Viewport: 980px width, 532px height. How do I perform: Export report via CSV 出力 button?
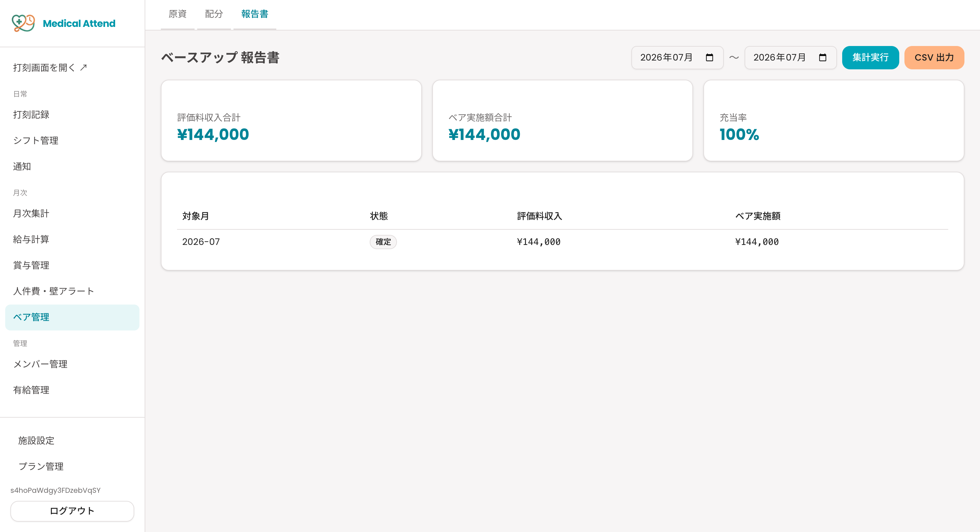click(x=934, y=57)
